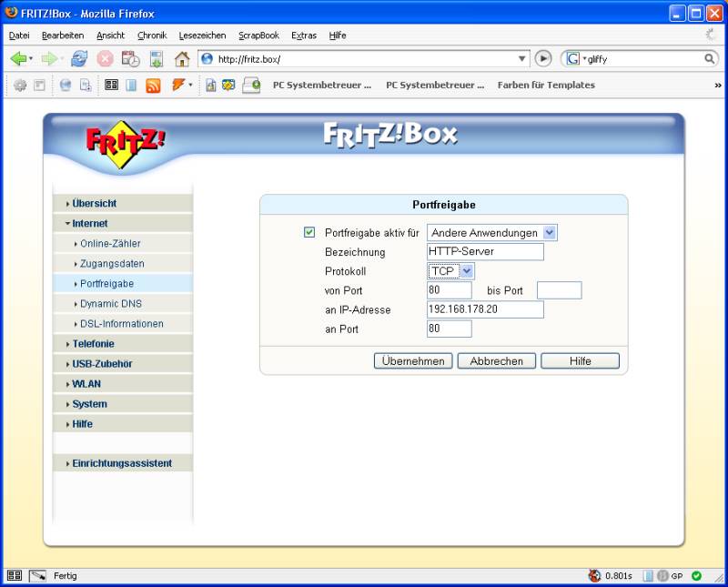This screenshot has height=587, width=728.
Task: Open the back button history dropdown arrow
Action: coord(31,59)
